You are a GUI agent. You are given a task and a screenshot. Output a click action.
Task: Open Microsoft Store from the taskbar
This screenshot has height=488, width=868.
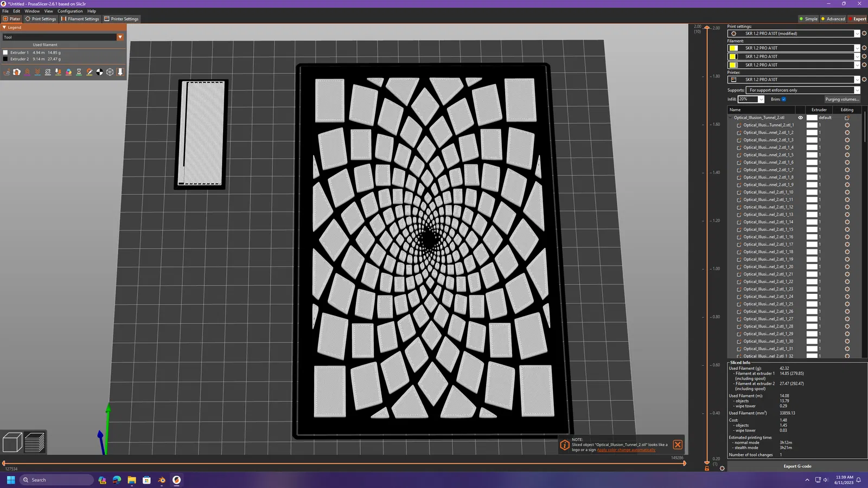146,480
